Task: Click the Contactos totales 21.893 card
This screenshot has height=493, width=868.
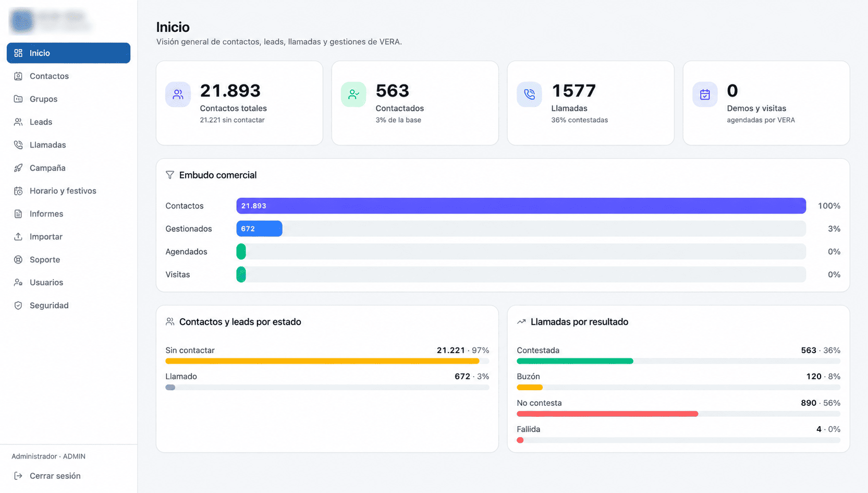Action: click(239, 103)
